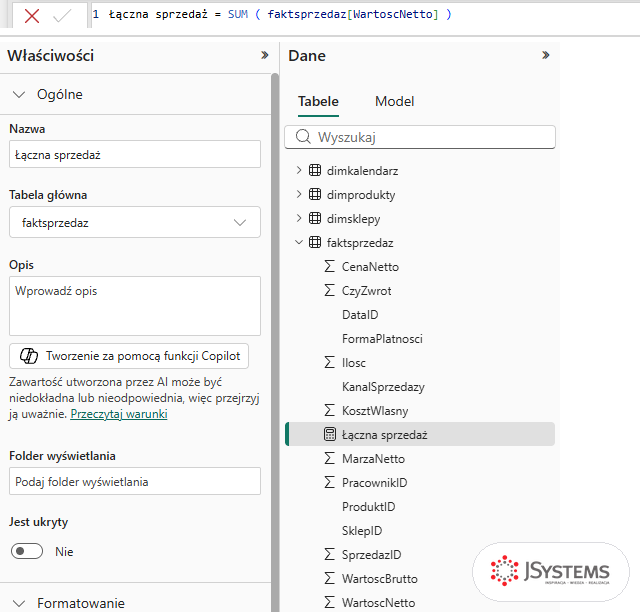Select the WartoscNetto column name
This screenshot has height=612, width=640.
[x=378, y=603]
